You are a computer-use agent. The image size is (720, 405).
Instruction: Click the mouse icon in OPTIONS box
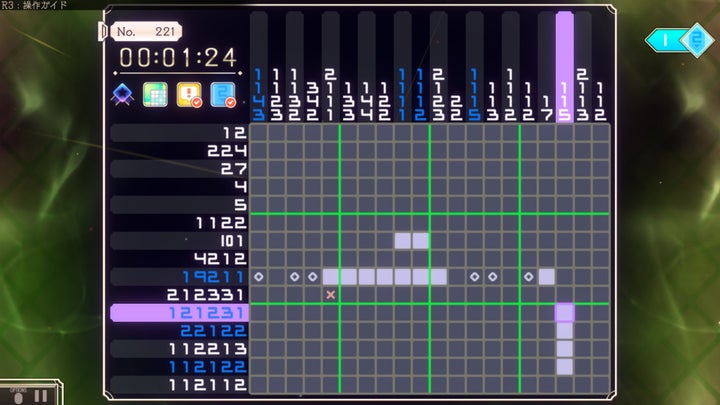18,398
